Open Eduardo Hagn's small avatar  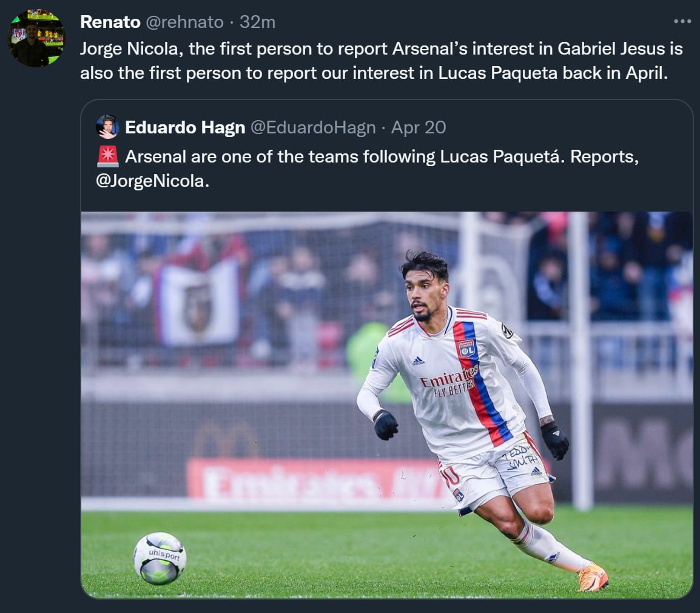tap(107, 127)
